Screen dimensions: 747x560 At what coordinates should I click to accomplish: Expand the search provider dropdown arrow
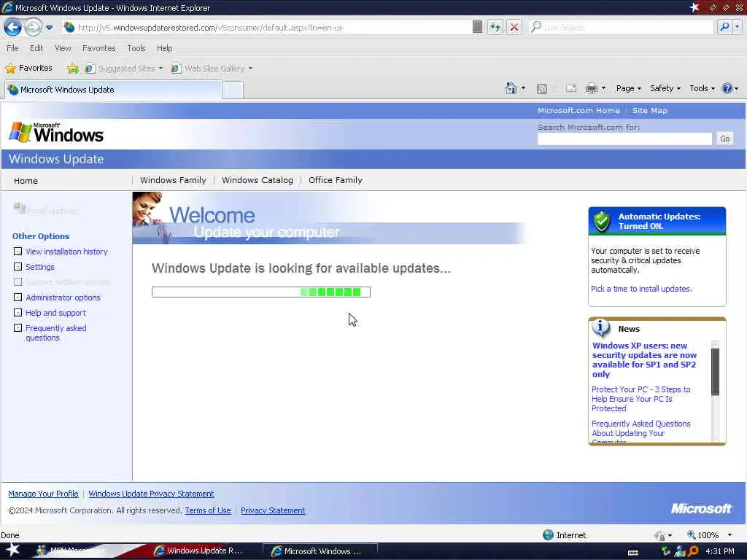coord(737,27)
